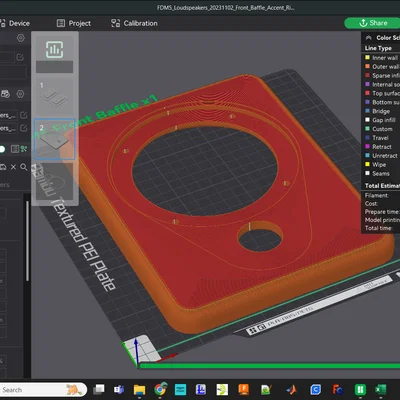400x400 pixels.
Task: Toggle Internal solid infill visibility
Action: tap(382, 84)
